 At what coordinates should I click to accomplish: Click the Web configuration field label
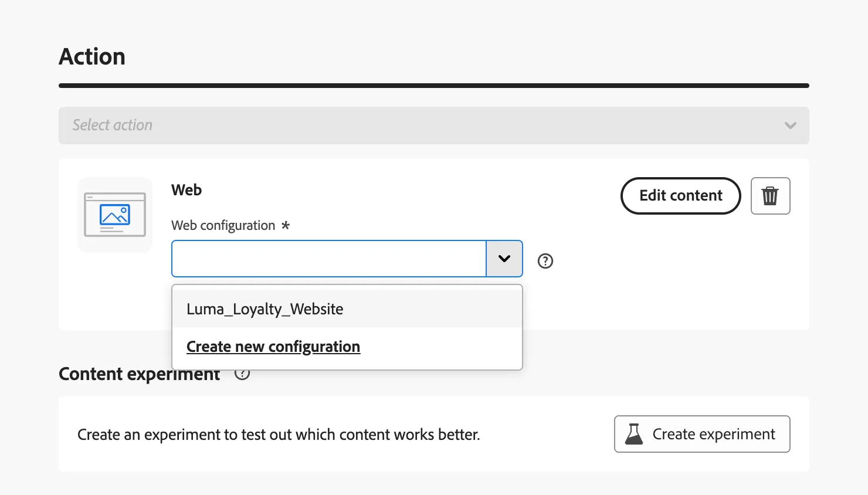coord(223,226)
